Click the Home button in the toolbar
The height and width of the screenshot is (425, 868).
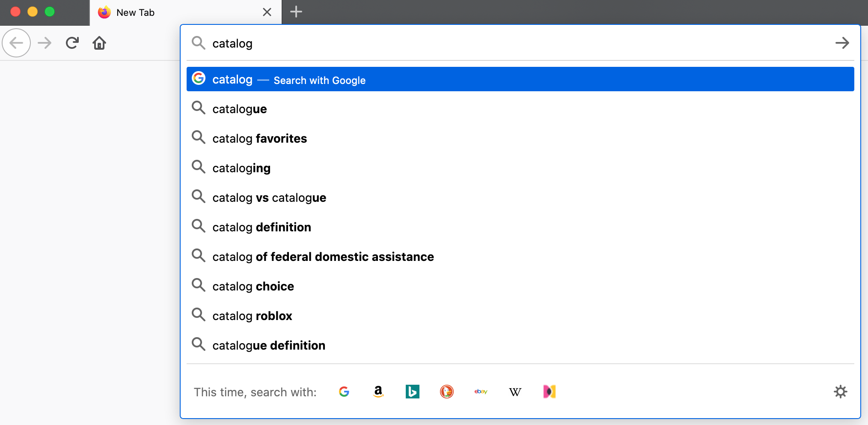(99, 43)
